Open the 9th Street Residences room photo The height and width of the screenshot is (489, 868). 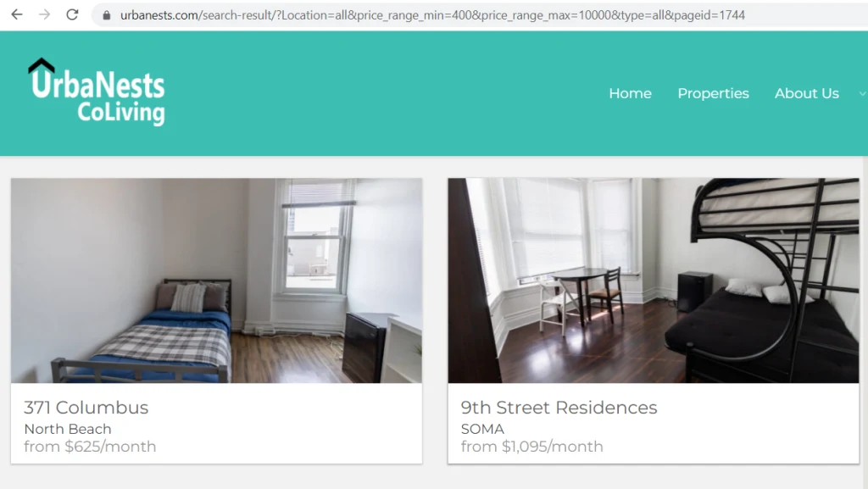654,281
